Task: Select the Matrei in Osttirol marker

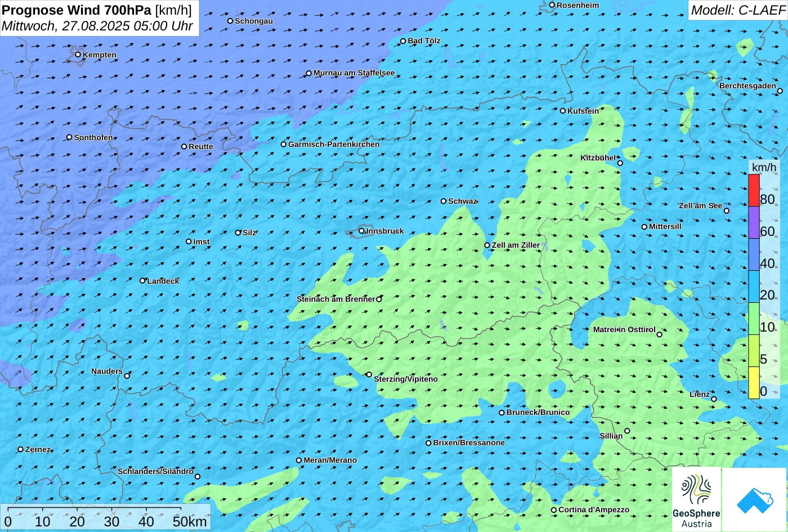Action: [660, 334]
